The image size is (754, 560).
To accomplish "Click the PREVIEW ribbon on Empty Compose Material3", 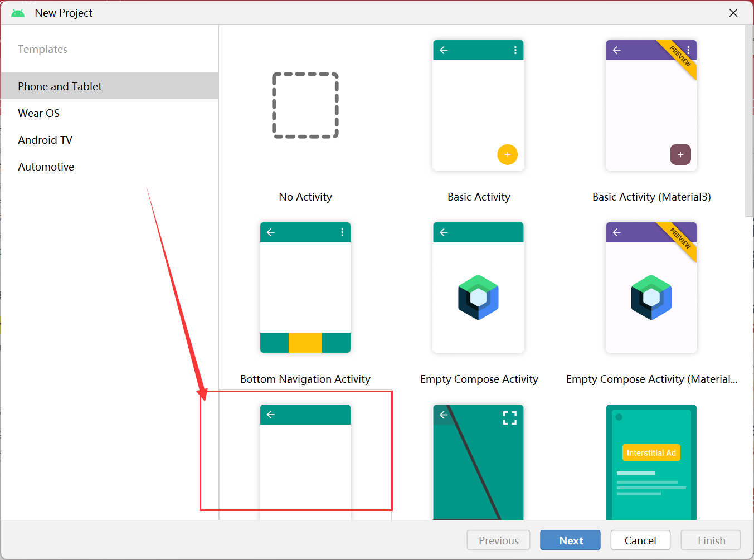I will pyautogui.click(x=680, y=240).
